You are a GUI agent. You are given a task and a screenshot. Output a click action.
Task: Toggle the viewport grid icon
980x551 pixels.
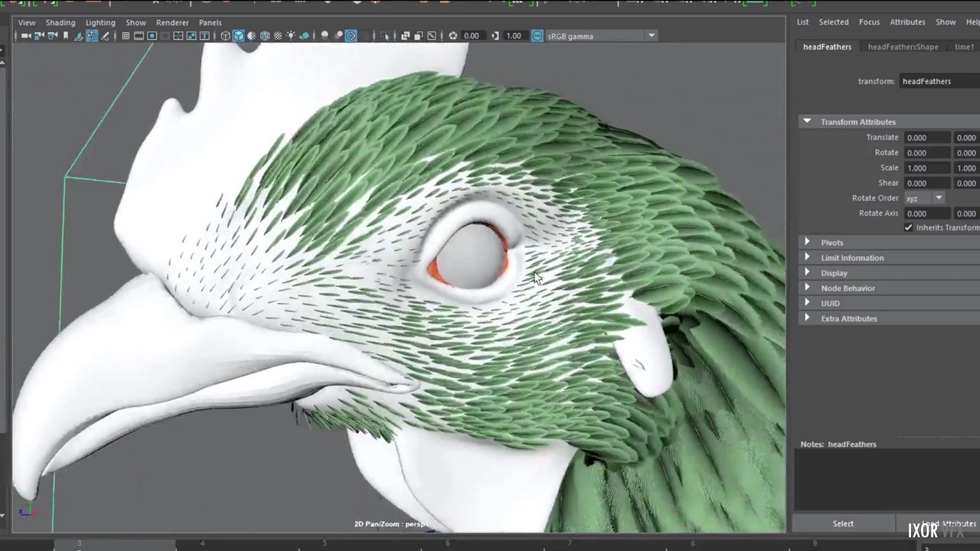[x=126, y=36]
